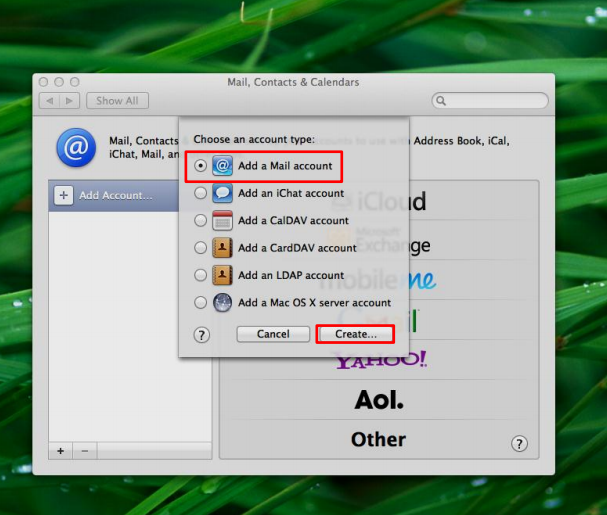Remove account with the bottom minus button
607x515 pixels.
coord(85,451)
